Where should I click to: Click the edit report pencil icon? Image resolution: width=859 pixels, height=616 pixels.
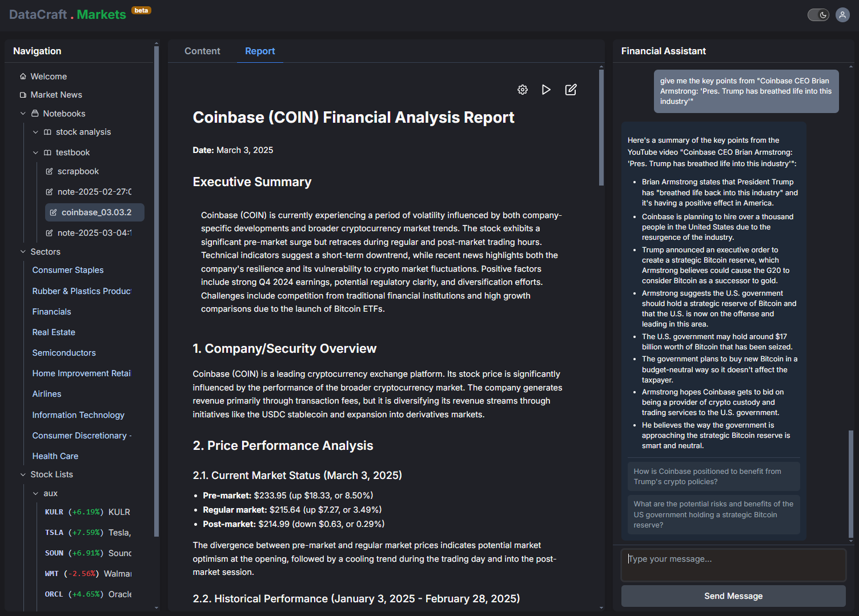[x=571, y=90]
